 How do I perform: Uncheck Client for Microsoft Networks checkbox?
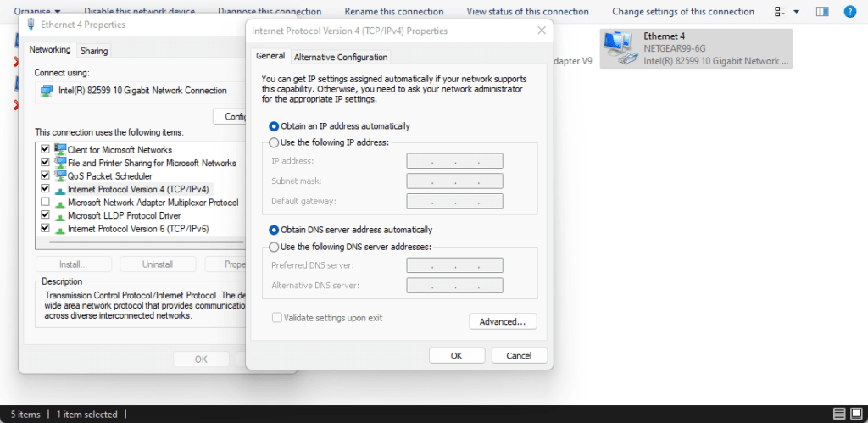(45, 149)
